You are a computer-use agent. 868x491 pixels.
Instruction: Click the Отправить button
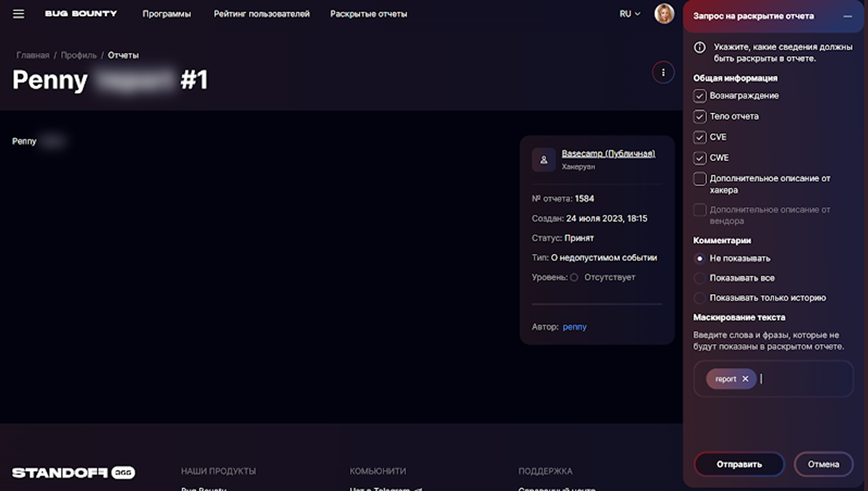pyautogui.click(x=739, y=464)
